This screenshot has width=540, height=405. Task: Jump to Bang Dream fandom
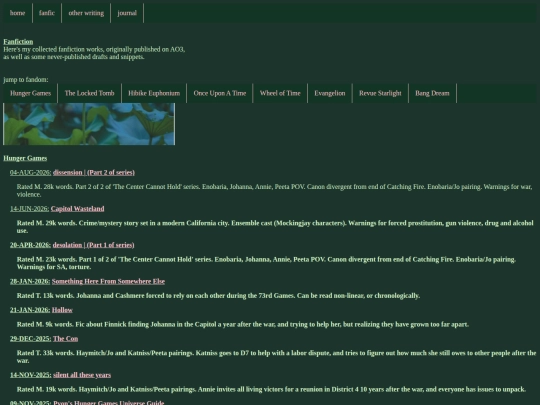pyautogui.click(x=432, y=93)
